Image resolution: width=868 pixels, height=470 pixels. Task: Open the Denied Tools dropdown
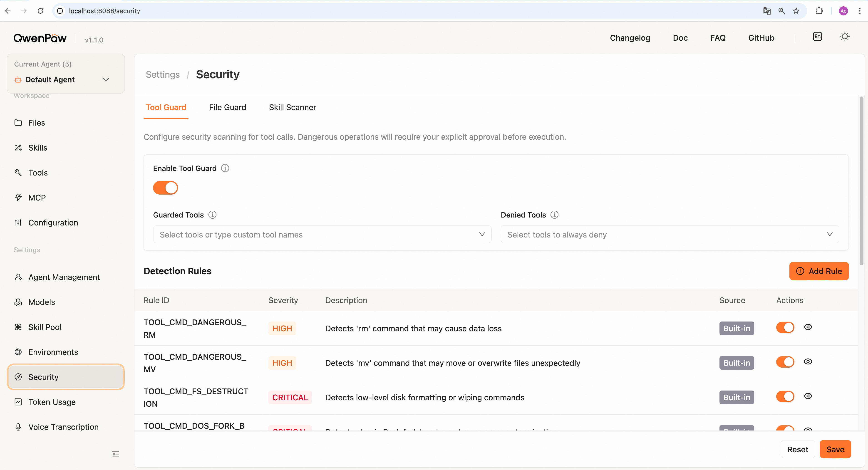point(670,235)
